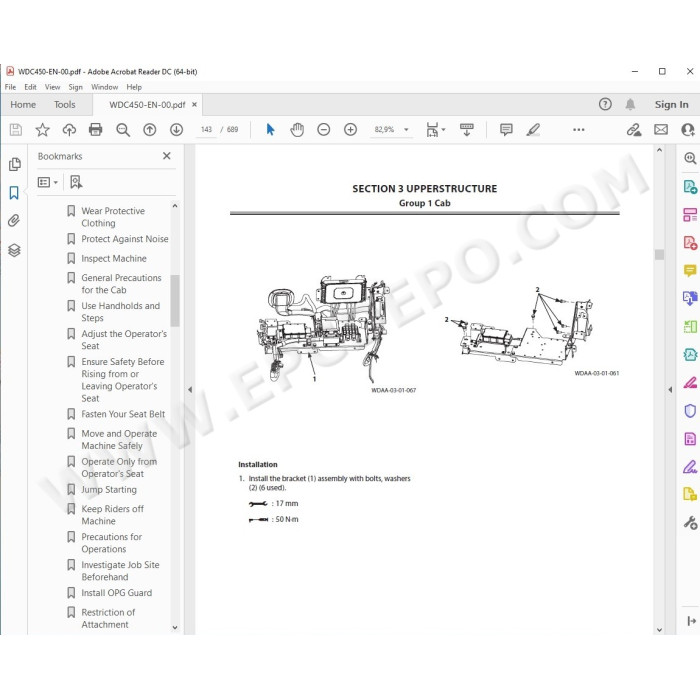700x700 pixels.
Task: Open the find text magnifier
Action: (123, 129)
